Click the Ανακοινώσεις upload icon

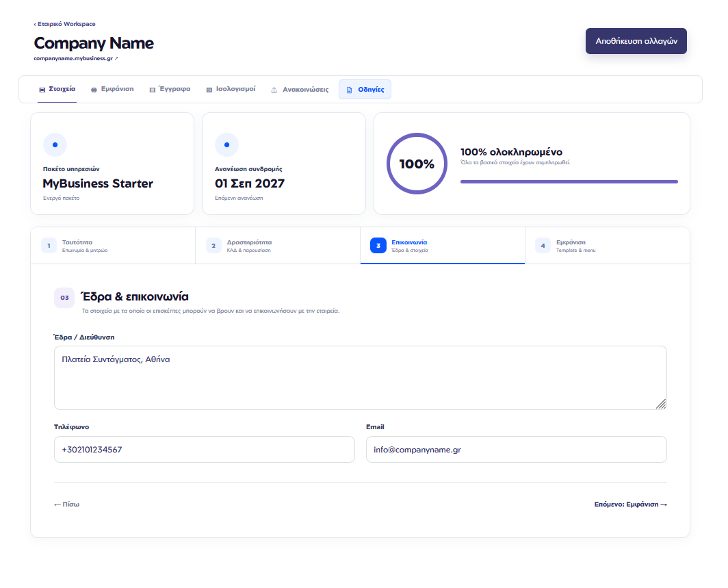click(274, 90)
